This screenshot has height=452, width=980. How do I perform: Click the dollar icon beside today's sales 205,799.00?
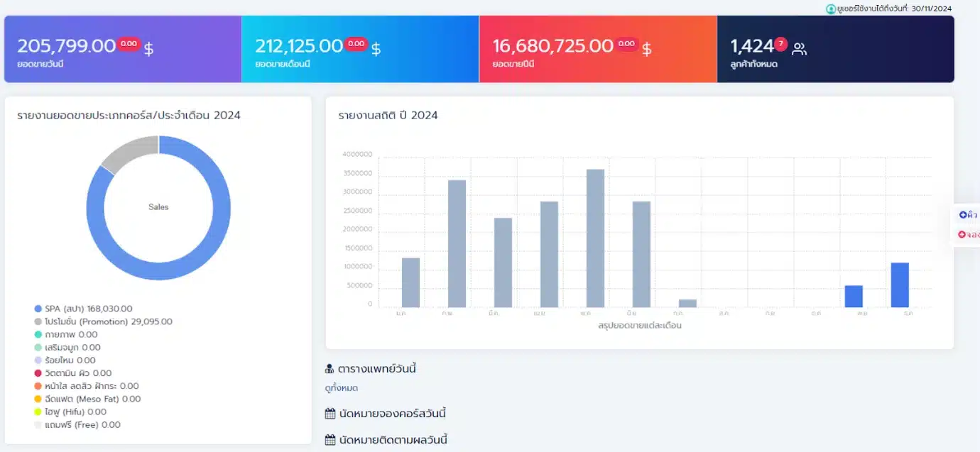(149, 49)
